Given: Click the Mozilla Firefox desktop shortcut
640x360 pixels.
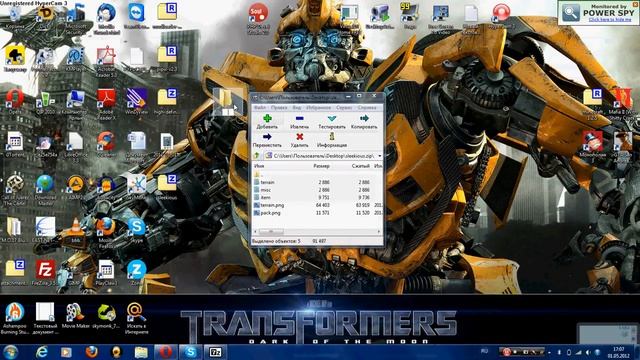Looking at the screenshot, I should [x=106, y=232].
